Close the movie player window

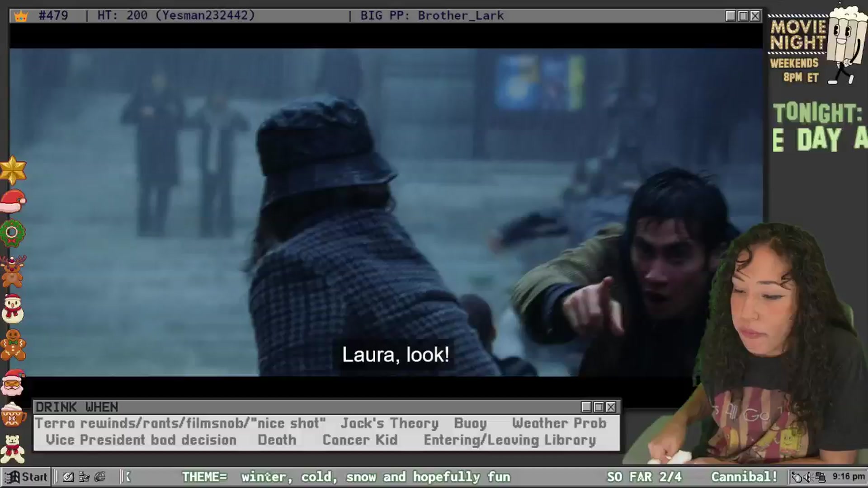(755, 16)
